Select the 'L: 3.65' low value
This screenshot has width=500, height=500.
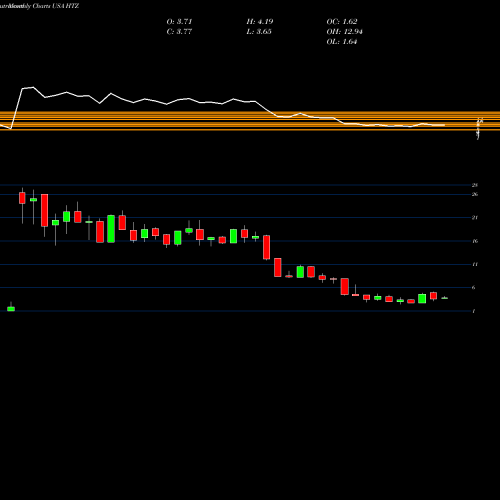[259, 32]
